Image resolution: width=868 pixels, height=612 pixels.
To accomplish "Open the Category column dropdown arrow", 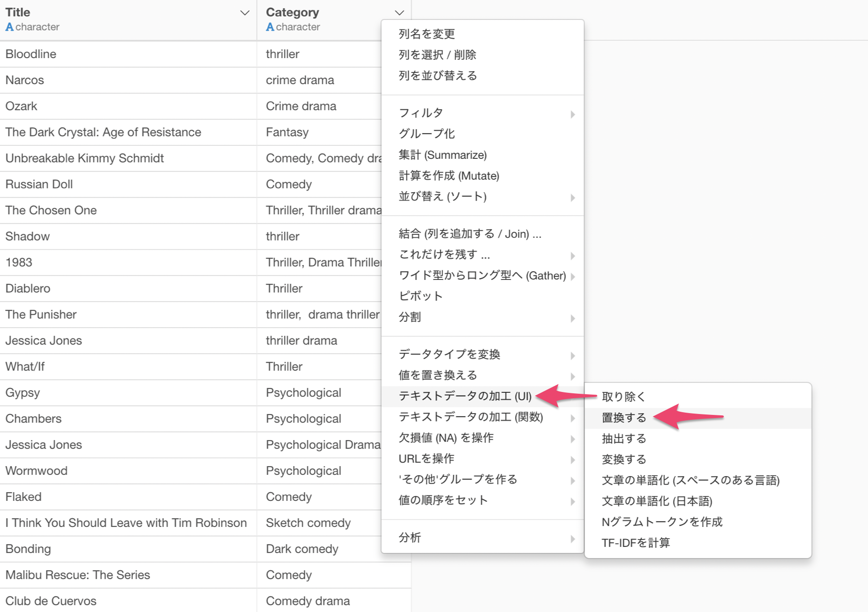I will coord(399,13).
